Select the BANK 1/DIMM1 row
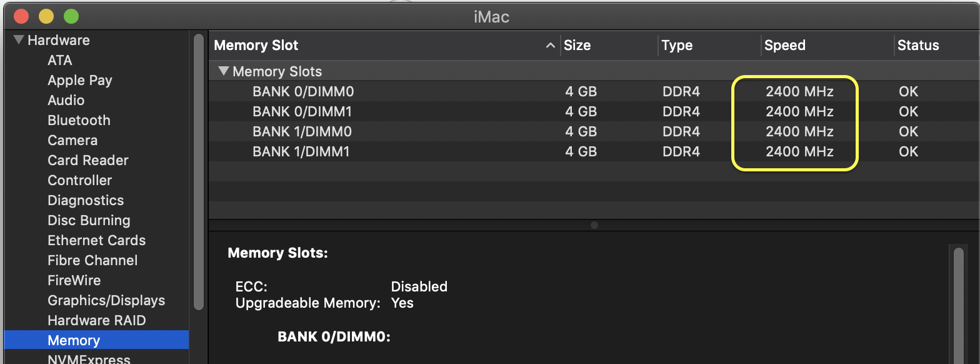 point(301,152)
